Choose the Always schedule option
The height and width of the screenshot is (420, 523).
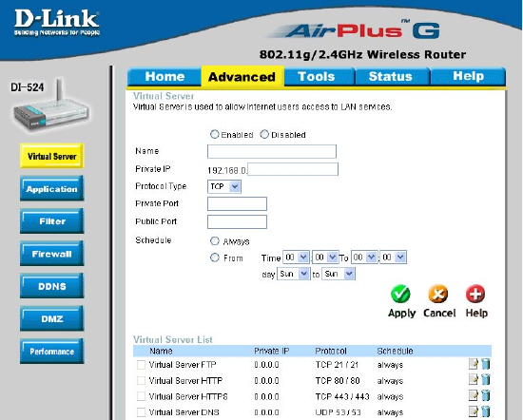point(215,240)
